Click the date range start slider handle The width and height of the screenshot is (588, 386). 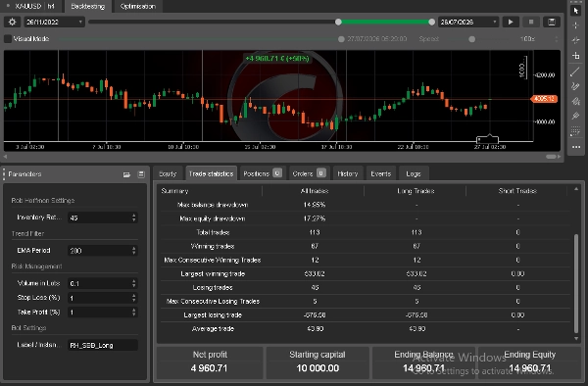tap(338, 23)
